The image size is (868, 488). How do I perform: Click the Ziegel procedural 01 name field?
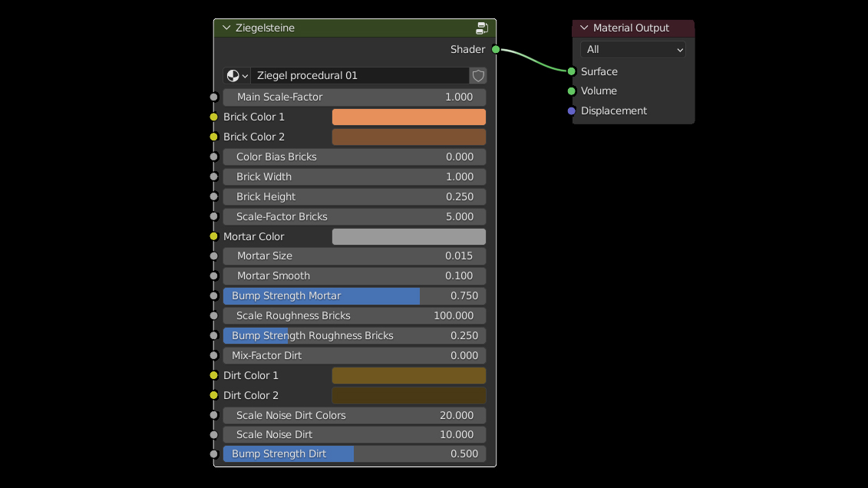359,75
